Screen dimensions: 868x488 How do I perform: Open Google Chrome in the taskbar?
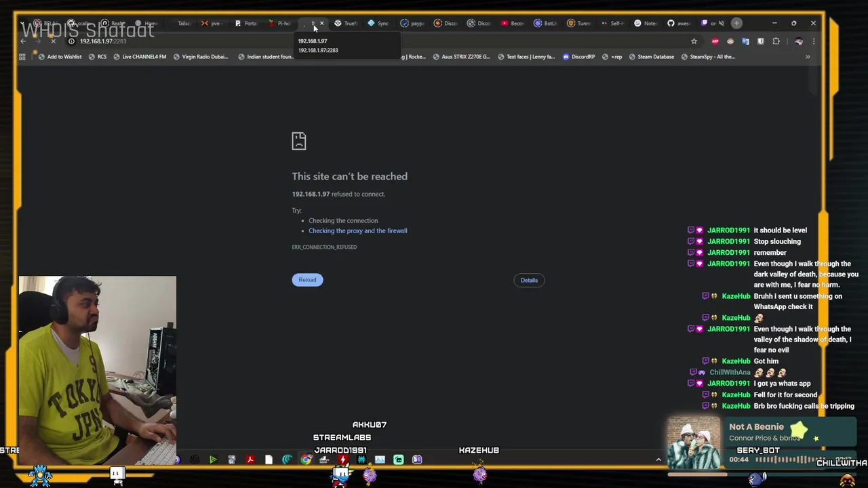click(x=306, y=460)
